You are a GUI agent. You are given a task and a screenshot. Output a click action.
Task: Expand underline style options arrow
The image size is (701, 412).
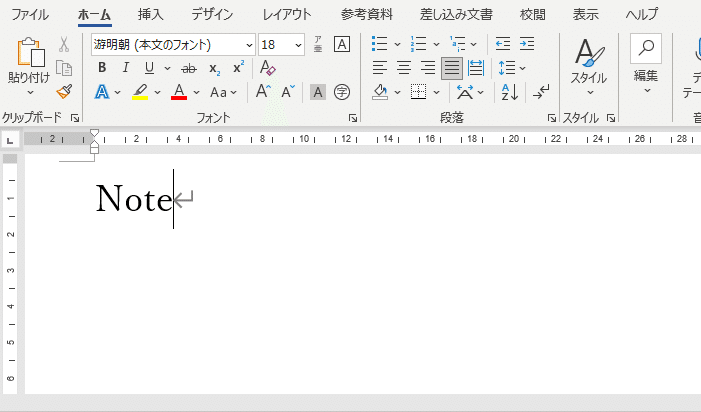[167, 68]
